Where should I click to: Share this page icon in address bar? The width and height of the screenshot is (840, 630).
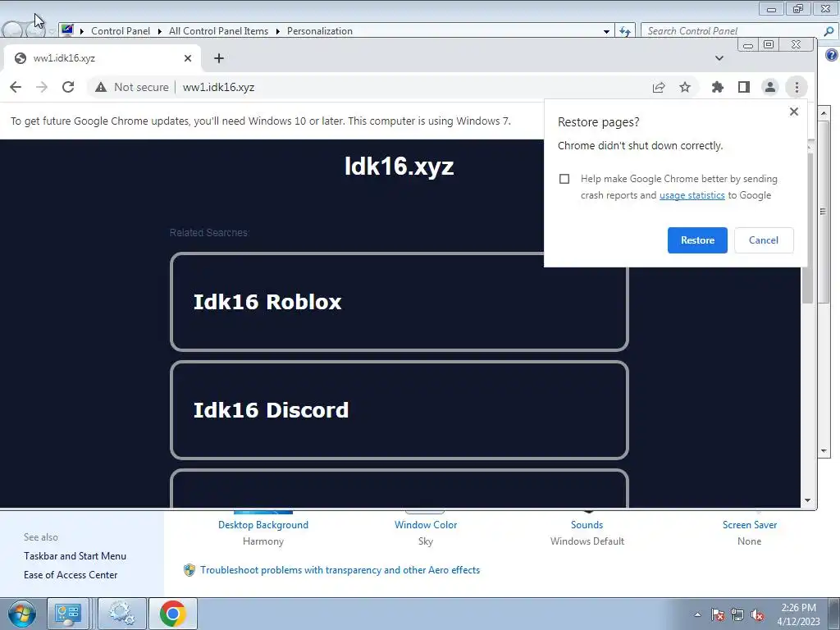click(659, 87)
